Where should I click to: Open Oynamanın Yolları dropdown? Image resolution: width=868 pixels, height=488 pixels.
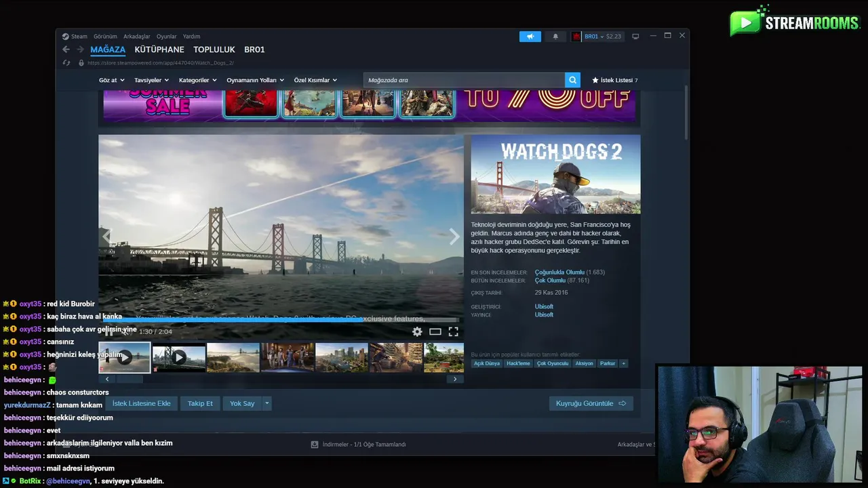255,80
